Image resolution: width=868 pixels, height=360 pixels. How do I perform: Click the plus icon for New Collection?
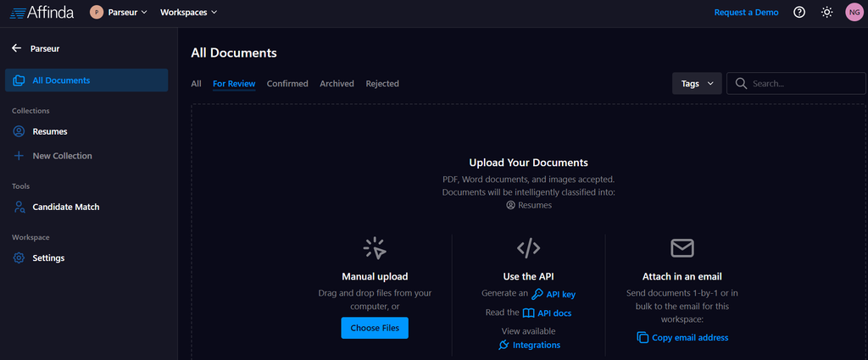pyautogui.click(x=19, y=156)
